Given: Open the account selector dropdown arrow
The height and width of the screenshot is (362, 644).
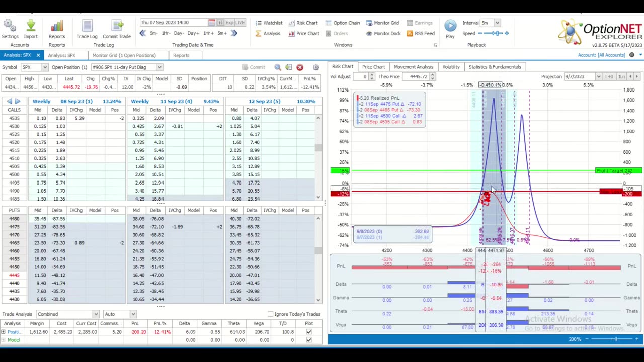Looking at the screenshot, I should tap(639, 55).
